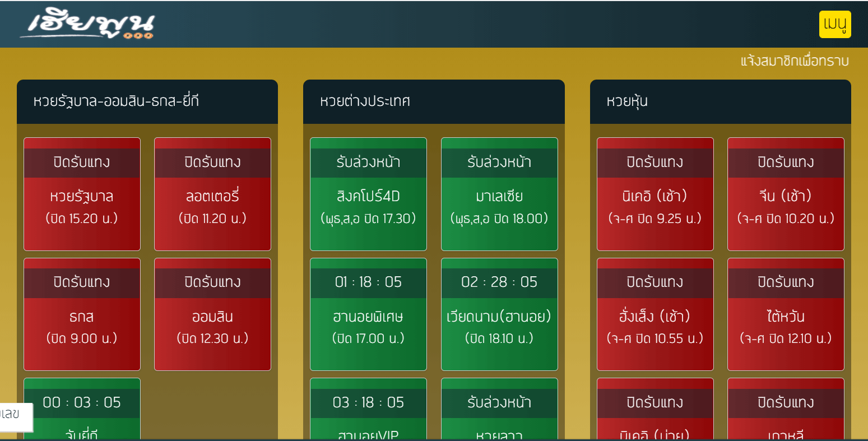The image size is (868, 441).
Task: Click the partially hidden เลข tab at left edge
Action: 16,417
